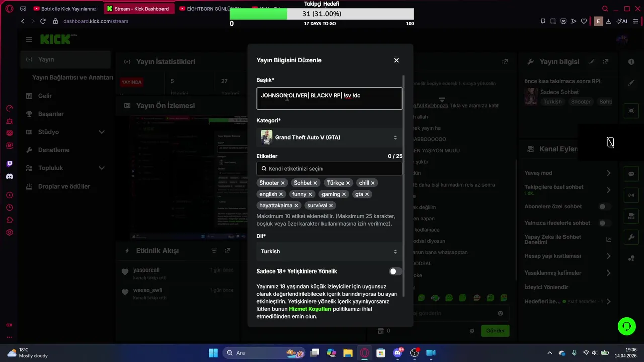Image resolution: width=644 pixels, height=362 pixels.
Task: Pop out the Etkinlik Akışı panel
Action: [227, 251]
